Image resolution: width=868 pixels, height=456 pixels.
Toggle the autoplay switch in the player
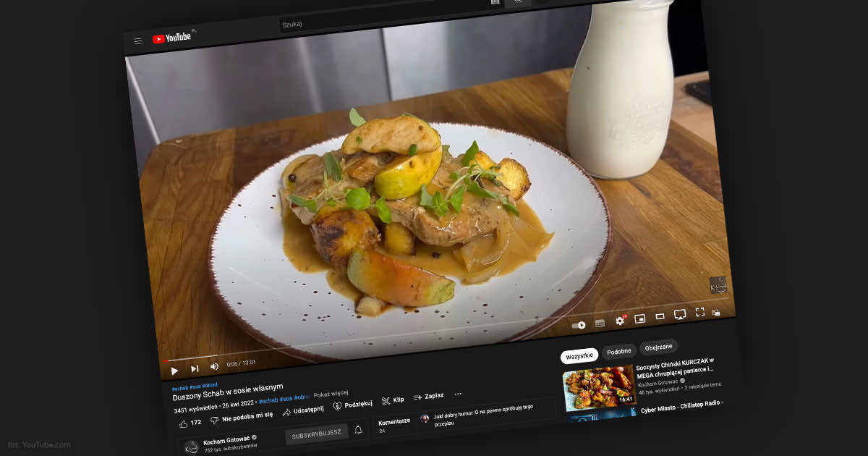point(579,325)
